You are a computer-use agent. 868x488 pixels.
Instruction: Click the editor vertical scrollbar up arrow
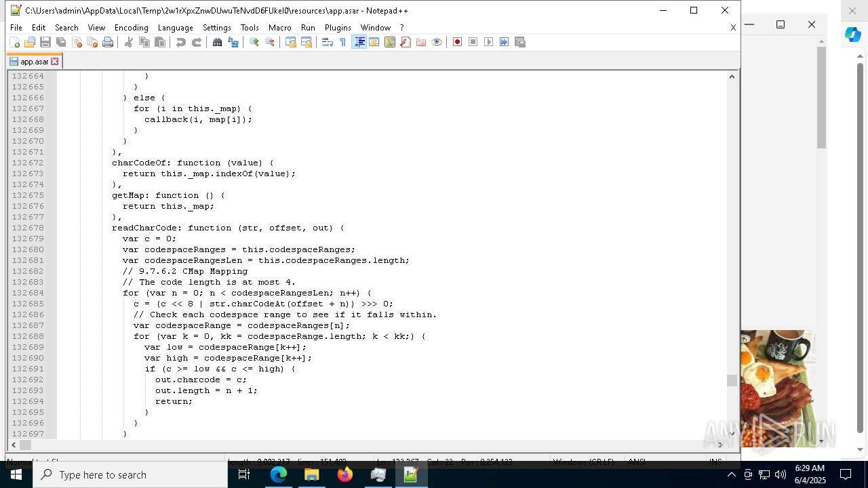[732, 76]
